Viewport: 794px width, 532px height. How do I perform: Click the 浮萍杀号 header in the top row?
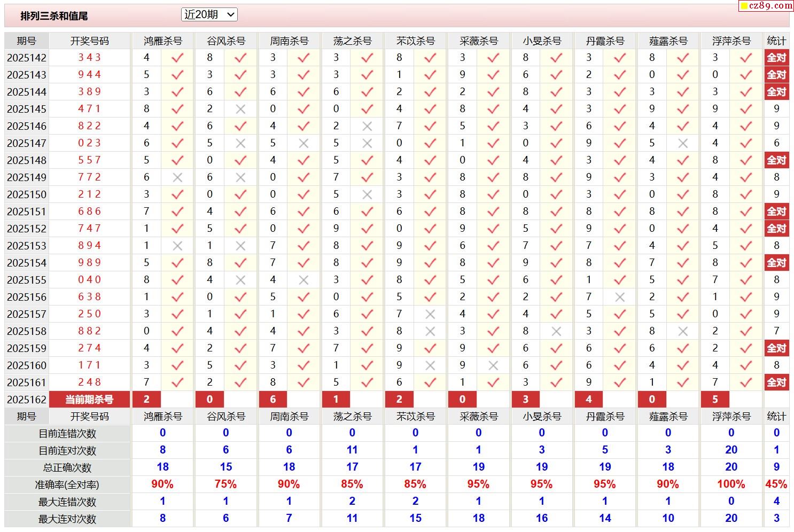pyautogui.click(x=731, y=41)
